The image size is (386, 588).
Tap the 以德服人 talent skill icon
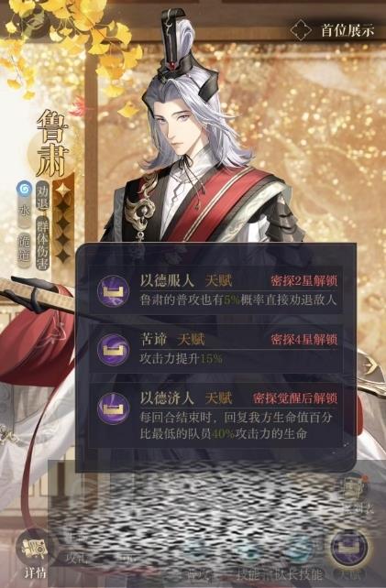114,290
